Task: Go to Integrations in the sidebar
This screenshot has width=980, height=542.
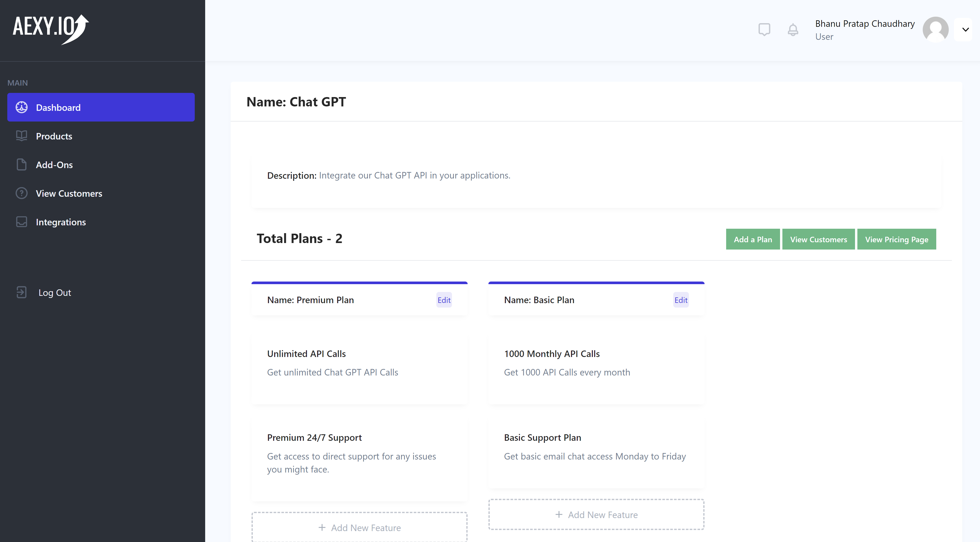Action: pyautogui.click(x=61, y=222)
